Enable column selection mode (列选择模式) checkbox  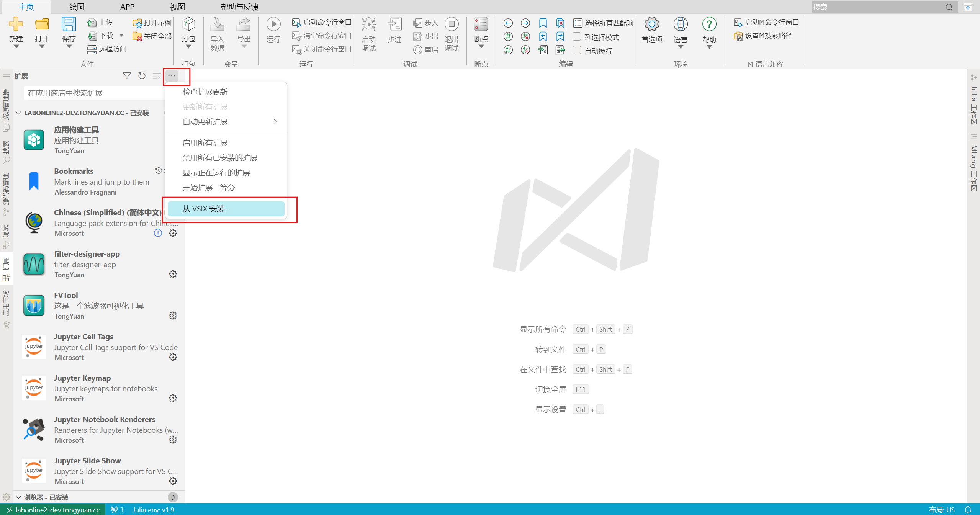pyautogui.click(x=577, y=37)
